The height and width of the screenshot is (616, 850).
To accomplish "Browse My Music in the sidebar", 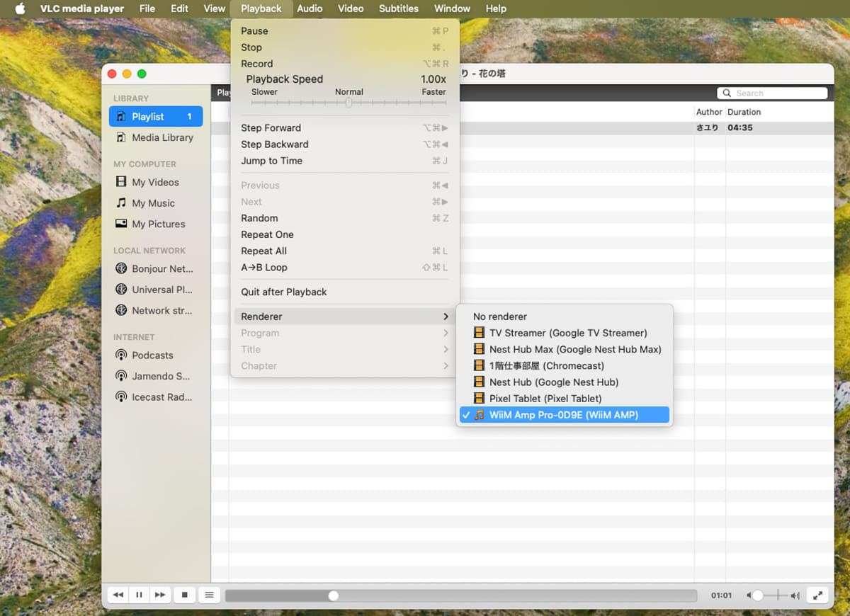I will (x=152, y=203).
